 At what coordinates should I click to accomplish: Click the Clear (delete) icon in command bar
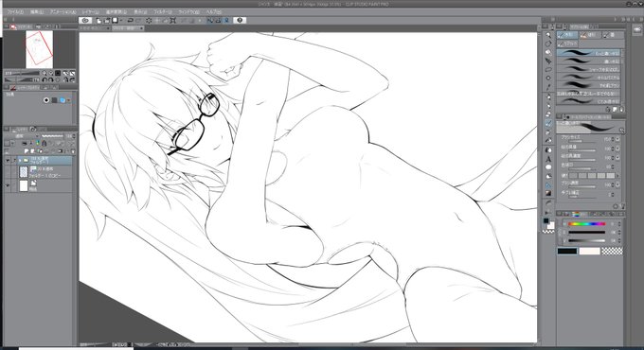(149, 20)
